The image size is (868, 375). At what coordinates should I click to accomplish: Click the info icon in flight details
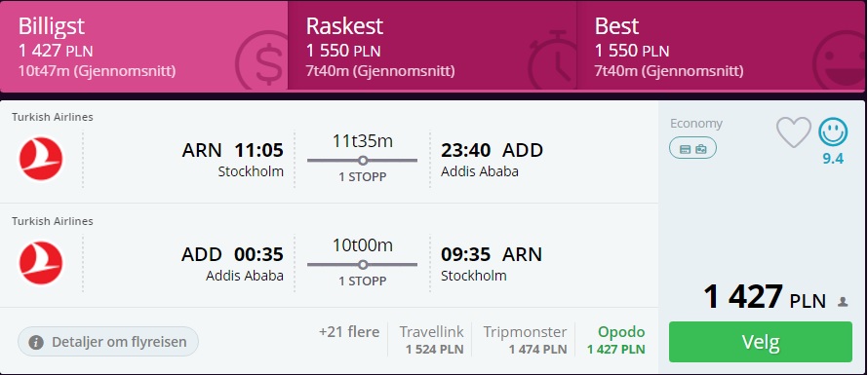(x=36, y=342)
